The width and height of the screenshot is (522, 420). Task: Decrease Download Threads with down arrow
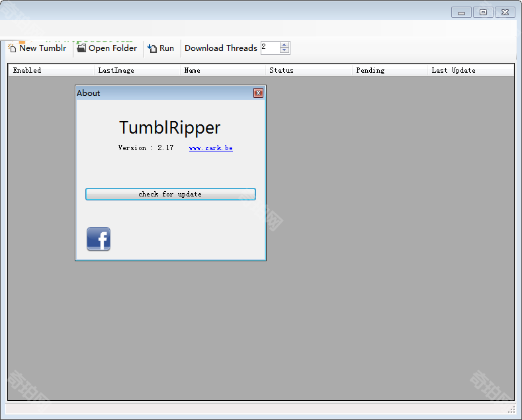(x=284, y=51)
